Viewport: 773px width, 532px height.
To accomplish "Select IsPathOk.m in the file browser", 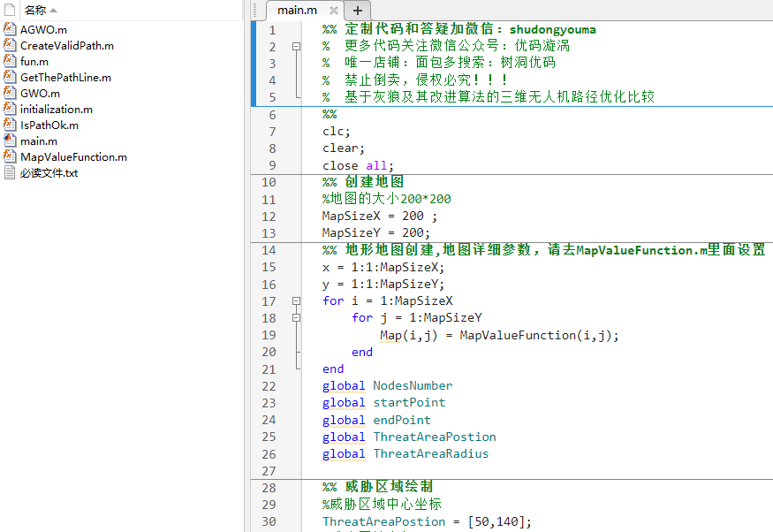I will [49, 125].
